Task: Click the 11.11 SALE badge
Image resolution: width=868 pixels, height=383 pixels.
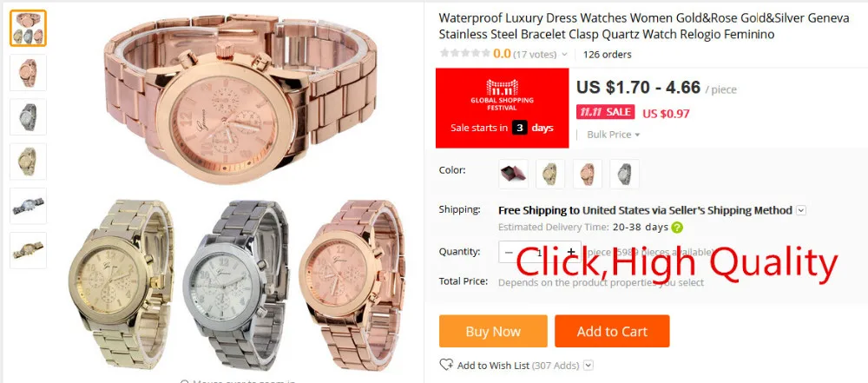Action: coord(605,112)
